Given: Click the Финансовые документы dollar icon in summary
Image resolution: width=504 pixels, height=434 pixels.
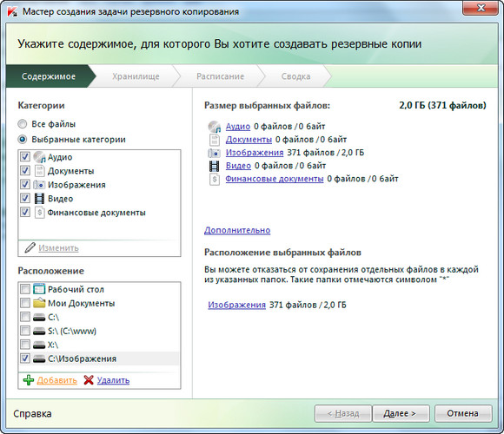Looking at the screenshot, I should 215,179.
